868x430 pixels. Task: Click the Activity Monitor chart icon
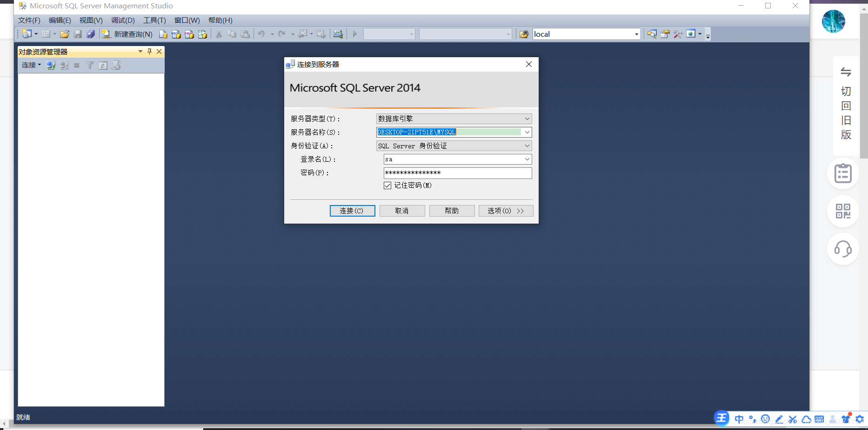click(x=338, y=34)
